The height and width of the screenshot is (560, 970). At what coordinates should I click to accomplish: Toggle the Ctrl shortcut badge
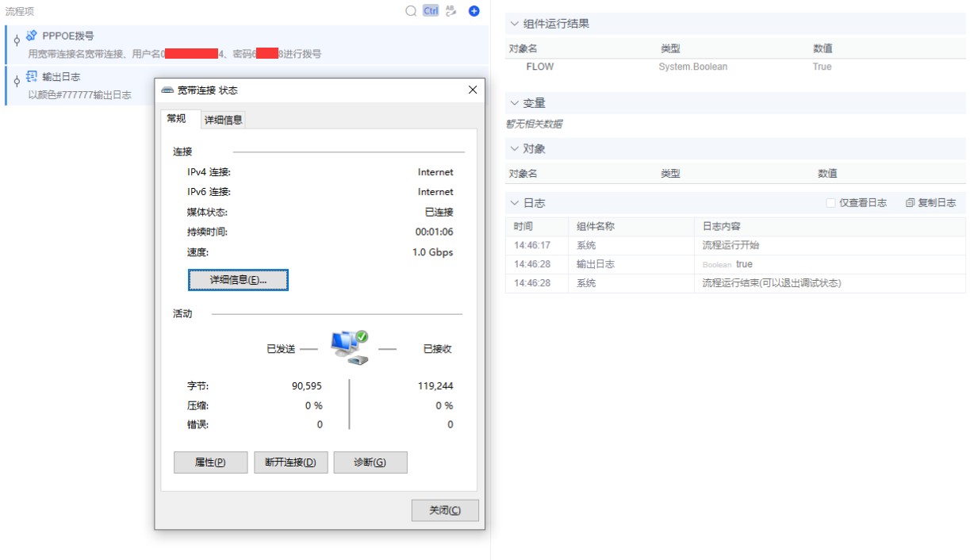pyautogui.click(x=430, y=10)
